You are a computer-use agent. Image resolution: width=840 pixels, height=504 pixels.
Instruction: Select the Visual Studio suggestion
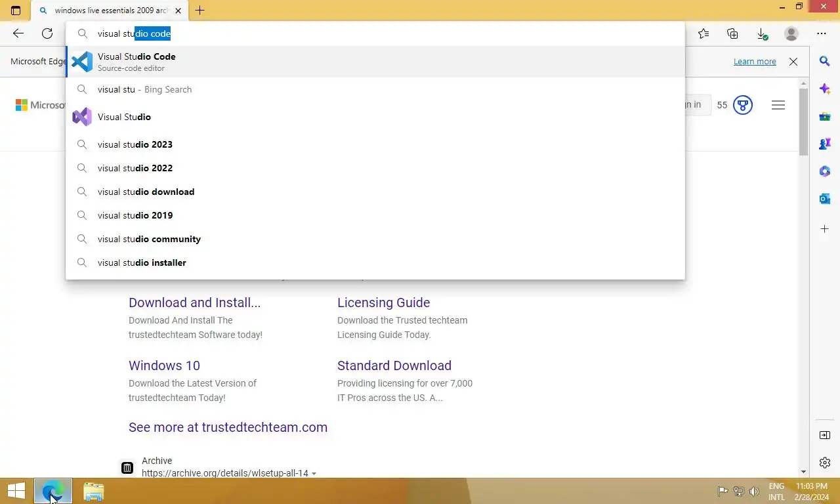(x=375, y=117)
